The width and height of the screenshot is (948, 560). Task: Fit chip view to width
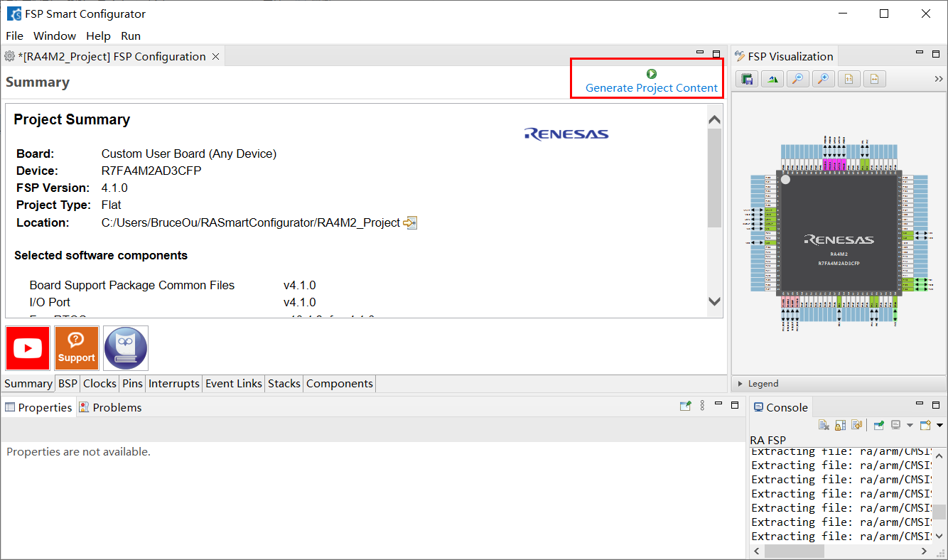[874, 79]
